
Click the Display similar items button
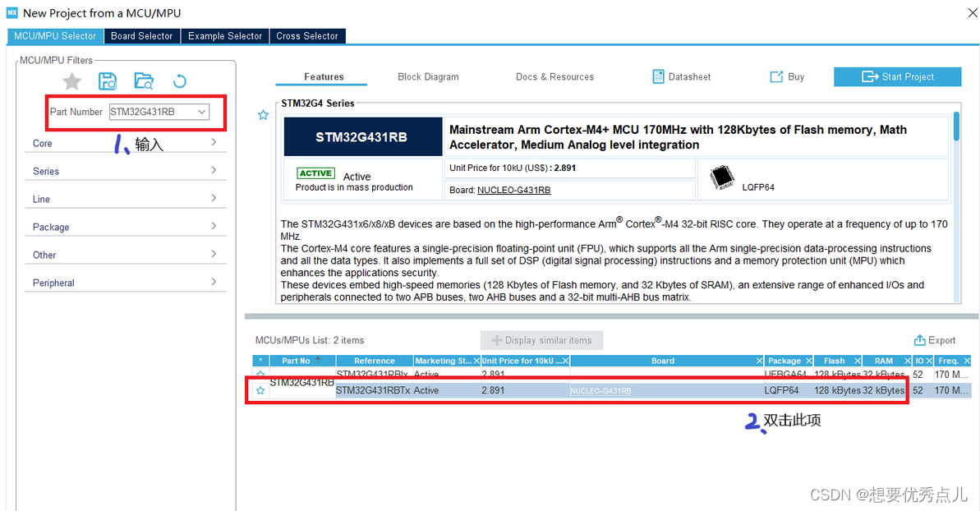point(542,340)
